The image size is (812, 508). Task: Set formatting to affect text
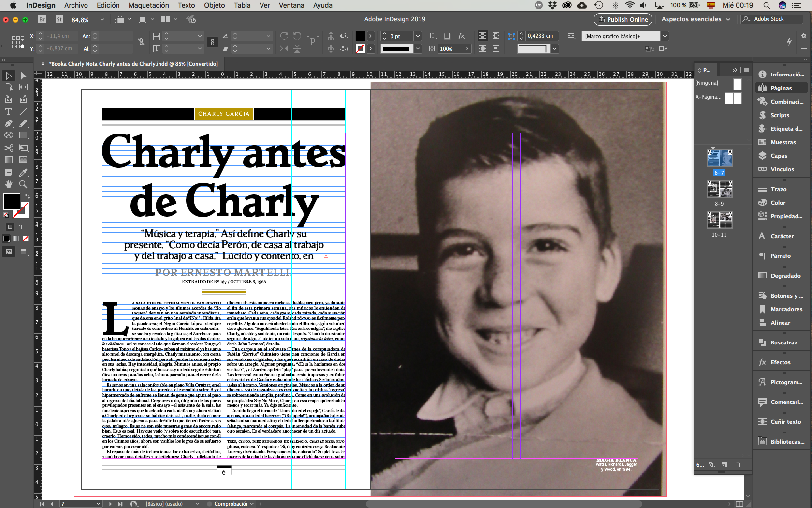pyautogui.click(x=21, y=226)
